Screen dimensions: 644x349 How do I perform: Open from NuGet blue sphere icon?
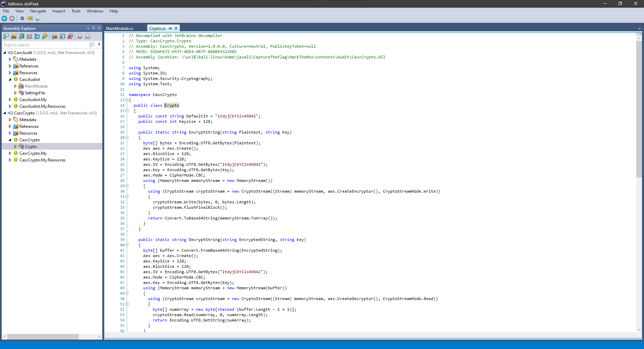[37, 36]
